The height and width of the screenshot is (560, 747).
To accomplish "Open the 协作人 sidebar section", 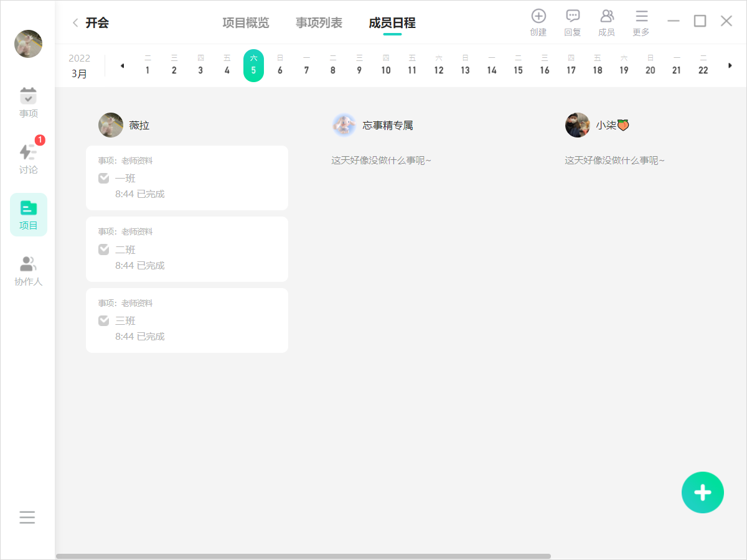I will tap(28, 271).
